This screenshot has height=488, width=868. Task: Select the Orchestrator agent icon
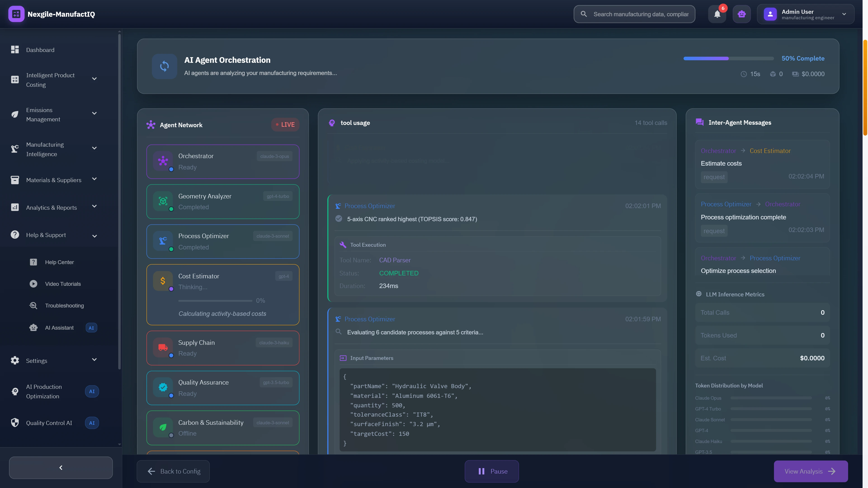click(163, 161)
